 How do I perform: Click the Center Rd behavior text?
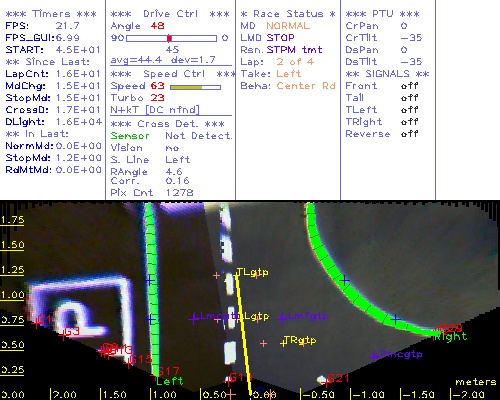click(x=306, y=86)
